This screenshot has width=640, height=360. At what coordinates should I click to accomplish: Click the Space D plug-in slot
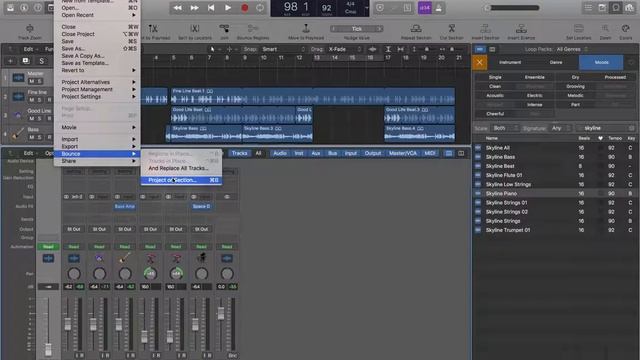[201, 207]
